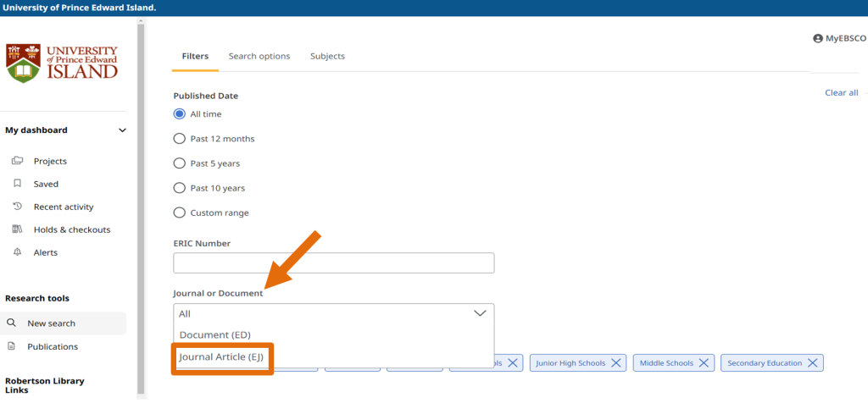Select the Past 12 months radio button
Image resolution: width=868 pixels, height=403 pixels.
(x=179, y=139)
